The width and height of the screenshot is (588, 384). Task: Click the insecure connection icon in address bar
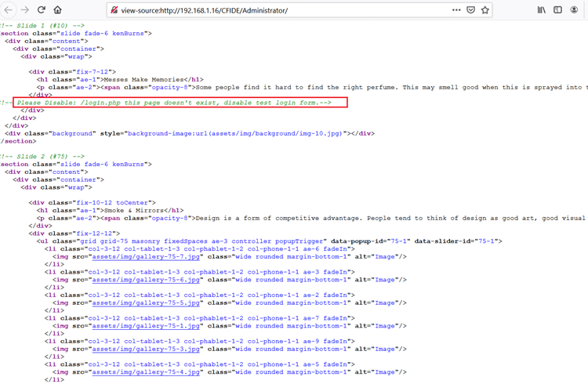[x=114, y=10]
